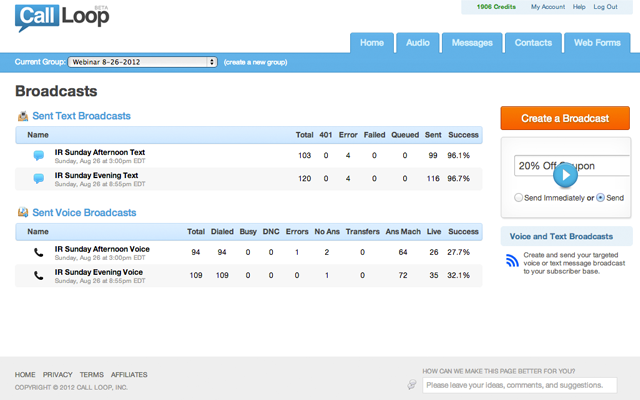Screen dimensions: 640x400
Task: Open the Audio tab
Action: point(418,43)
